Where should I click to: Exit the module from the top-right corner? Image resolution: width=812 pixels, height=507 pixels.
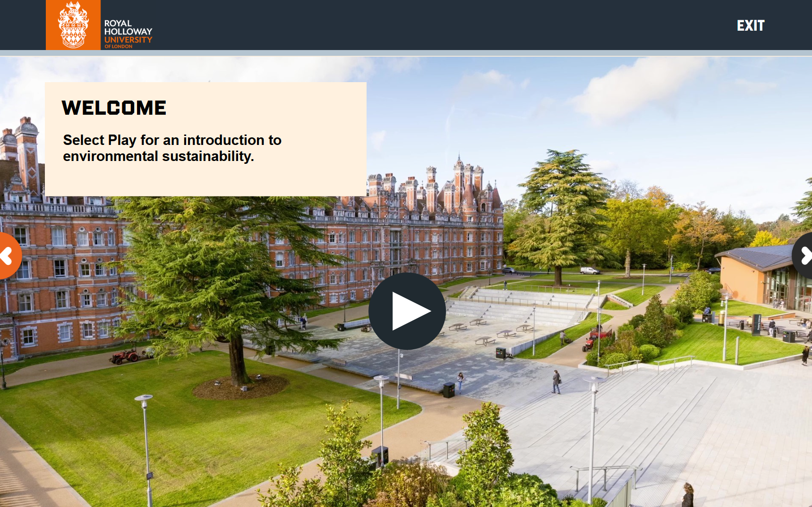click(x=751, y=25)
